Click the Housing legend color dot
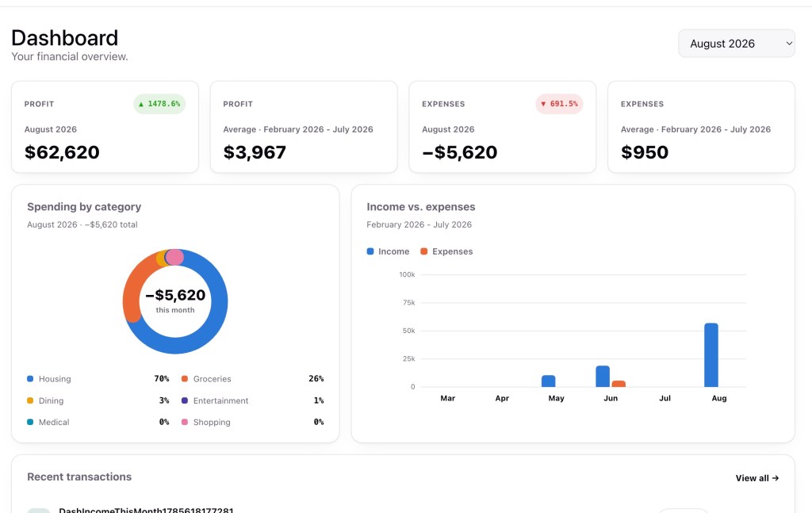Screen dimensions: 812x513 point(30,379)
